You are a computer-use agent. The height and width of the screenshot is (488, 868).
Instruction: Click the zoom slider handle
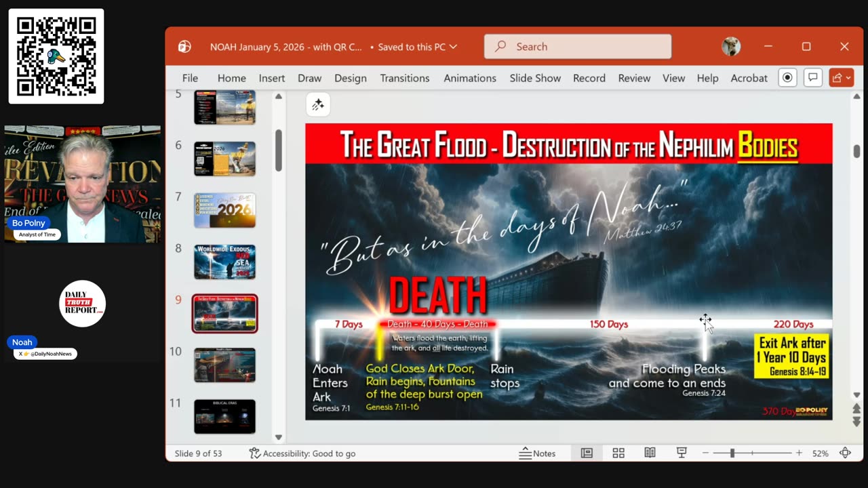coord(732,453)
